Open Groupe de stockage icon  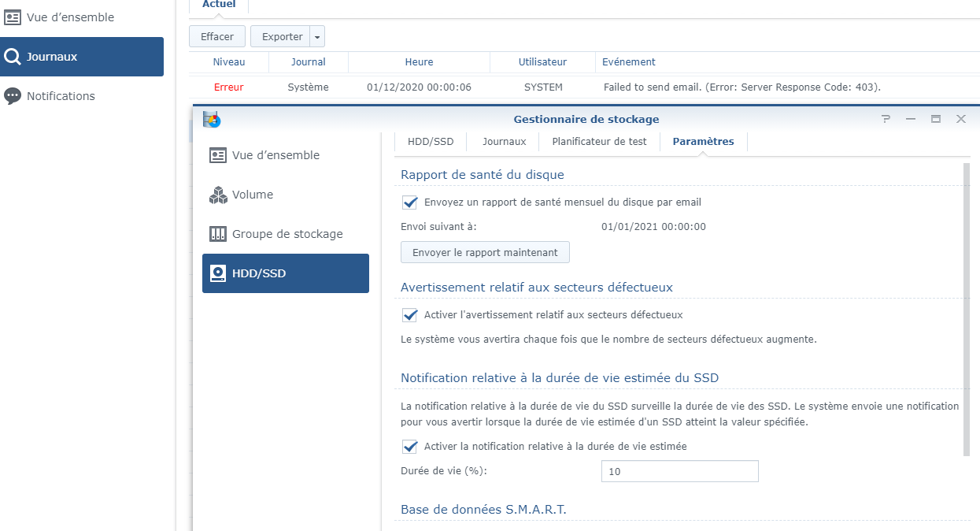218,234
